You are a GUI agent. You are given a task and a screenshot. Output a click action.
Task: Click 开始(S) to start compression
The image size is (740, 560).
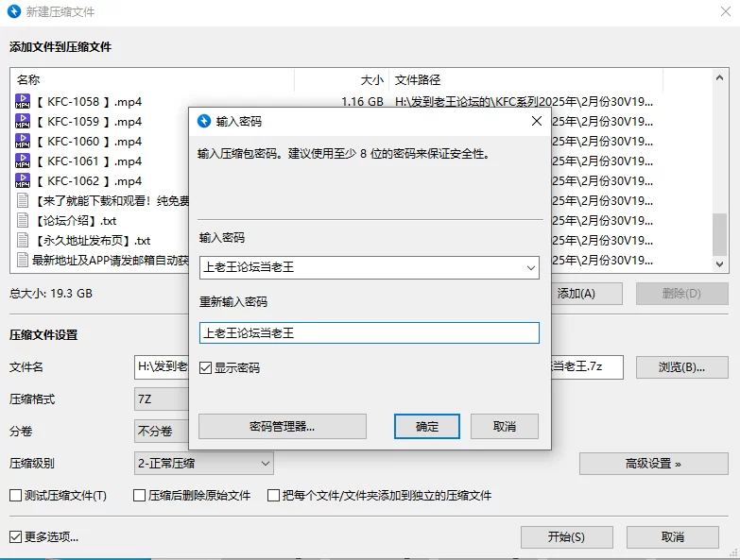[x=567, y=537]
